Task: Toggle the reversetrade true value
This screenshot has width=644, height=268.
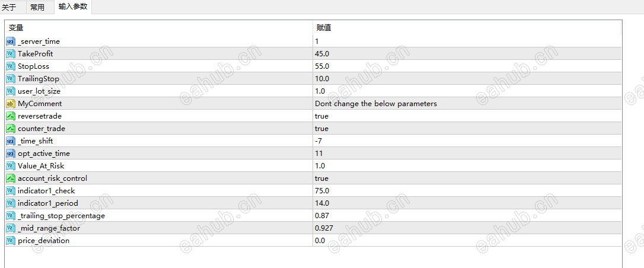Action: (321, 116)
